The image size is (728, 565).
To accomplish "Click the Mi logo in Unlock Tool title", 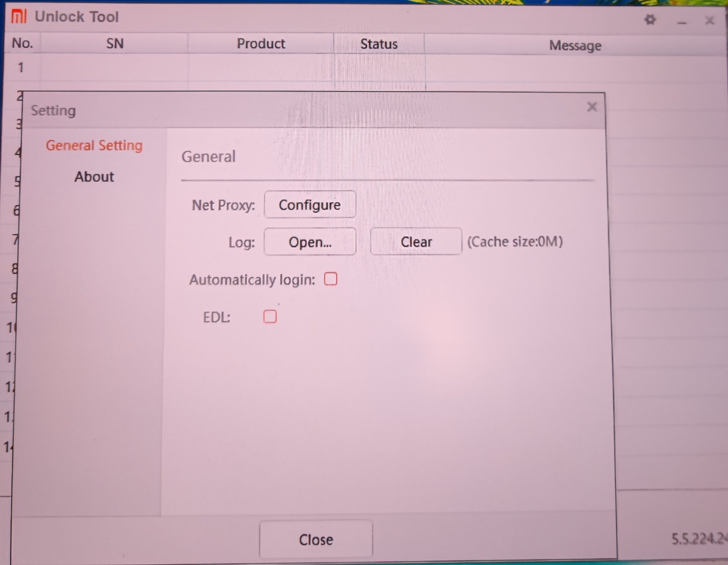I will (19, 16).
